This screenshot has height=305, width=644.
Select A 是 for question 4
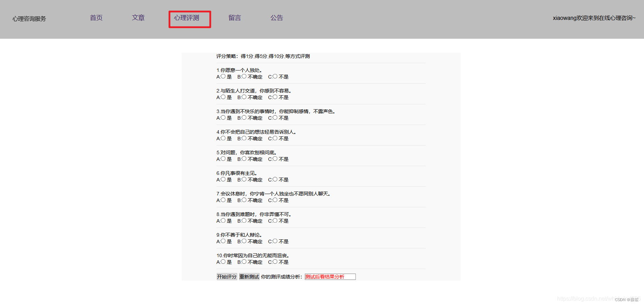223,138
